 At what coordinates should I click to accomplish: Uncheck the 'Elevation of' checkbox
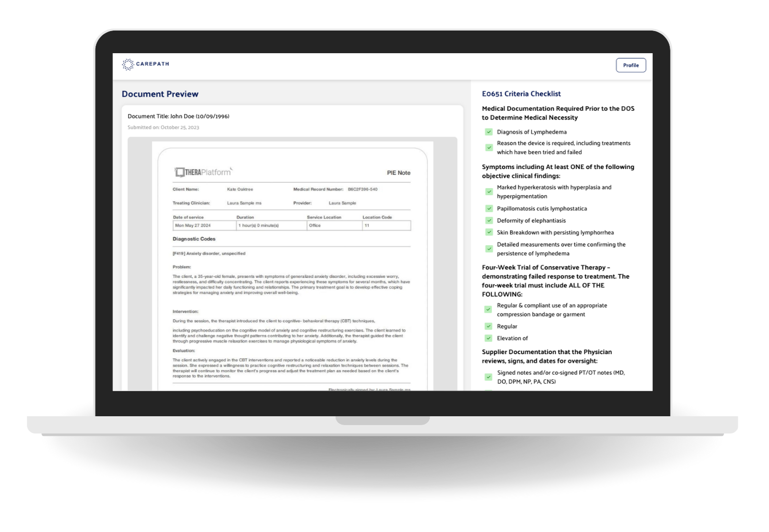point(488,338)
